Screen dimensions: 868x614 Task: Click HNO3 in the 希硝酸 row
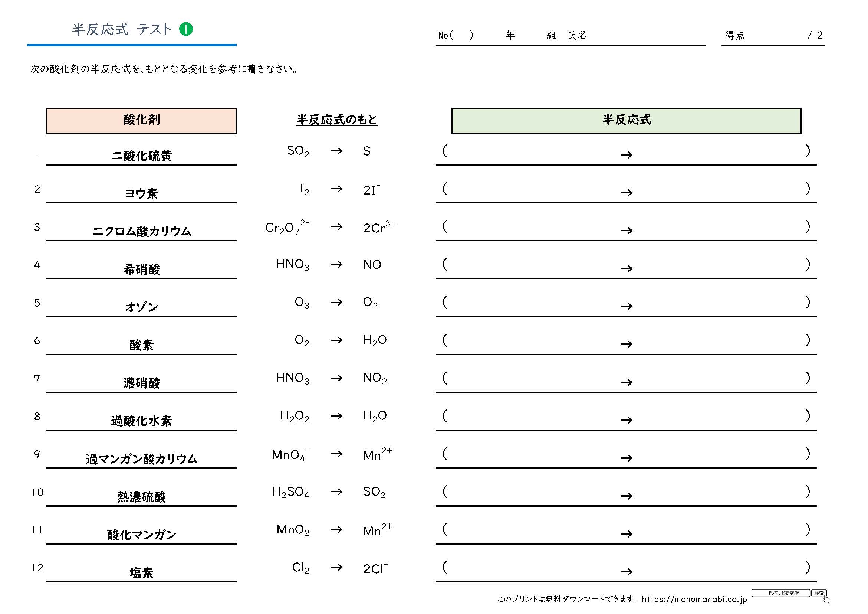293,264
